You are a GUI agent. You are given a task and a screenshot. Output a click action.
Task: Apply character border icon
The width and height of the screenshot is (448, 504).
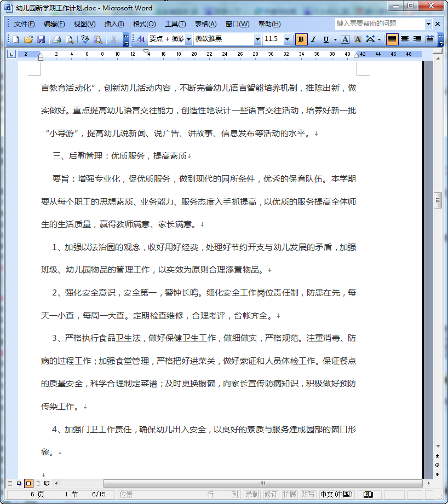(345, 39)
